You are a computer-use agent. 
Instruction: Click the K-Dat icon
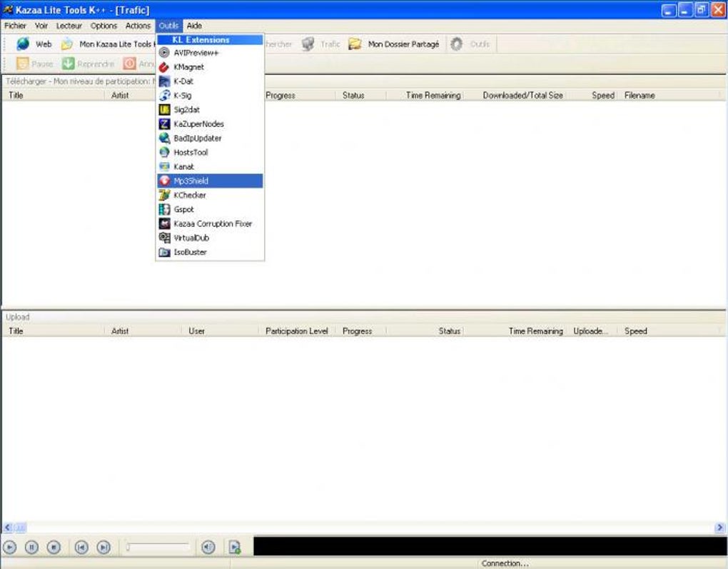[x=164, y=81]
